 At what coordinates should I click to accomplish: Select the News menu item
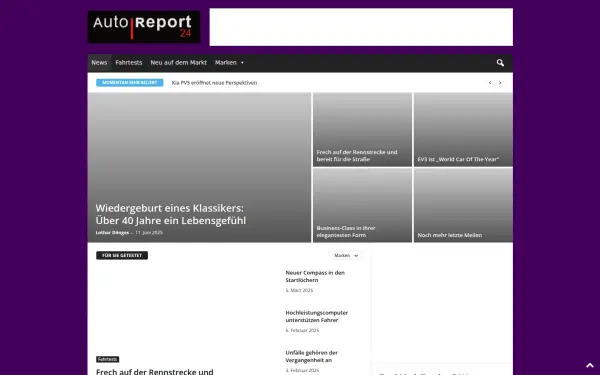click(x=99, y=63)
